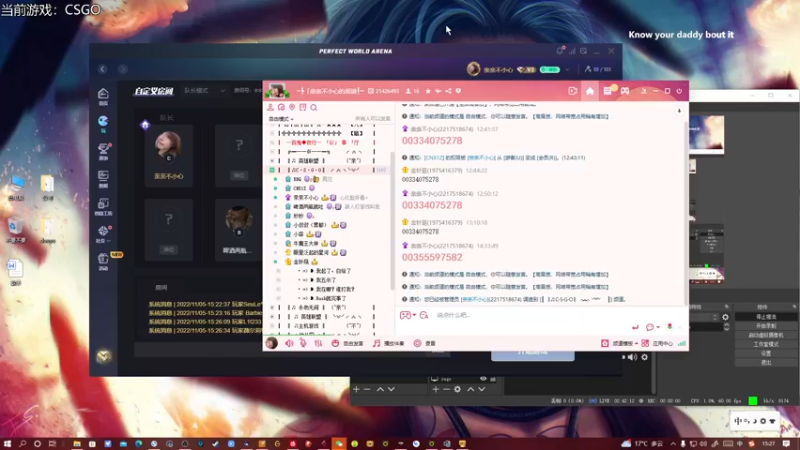This screenshot has height=450, width=800.
Task: Click the channel owner avatar in pink header
Action: click(277, 91)
